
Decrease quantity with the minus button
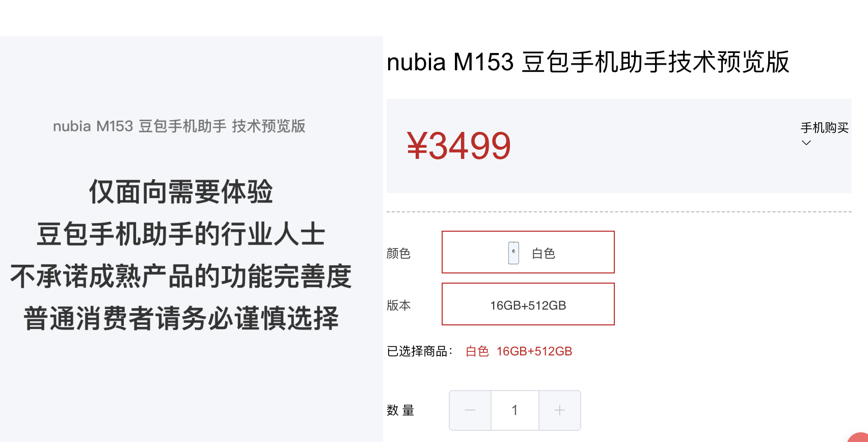[470, 410]
